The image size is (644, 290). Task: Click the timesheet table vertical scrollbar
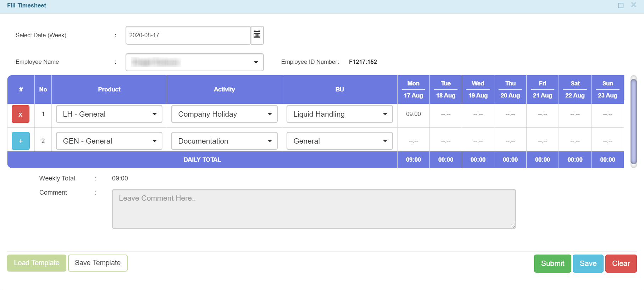pos(633,121)
